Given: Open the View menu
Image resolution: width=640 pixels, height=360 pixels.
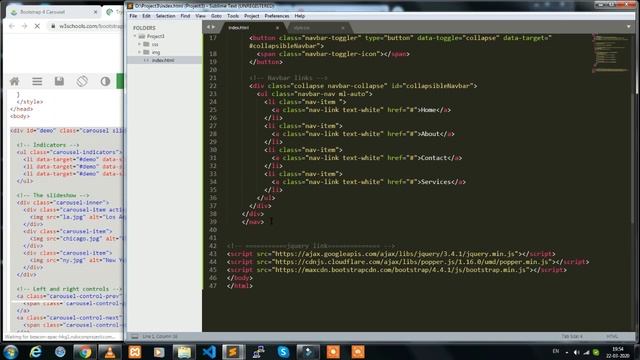Looking at the screenshot, I should pyautogui.click(x=200, y=16).
